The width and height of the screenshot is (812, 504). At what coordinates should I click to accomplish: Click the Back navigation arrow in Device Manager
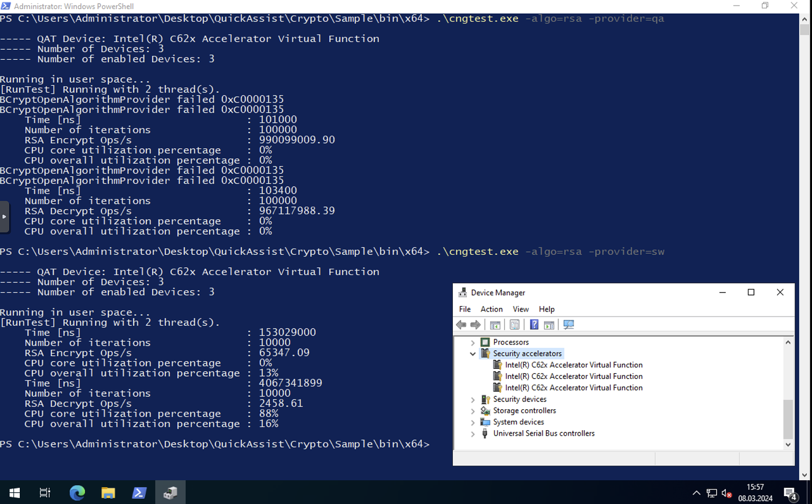coord(461,324)
